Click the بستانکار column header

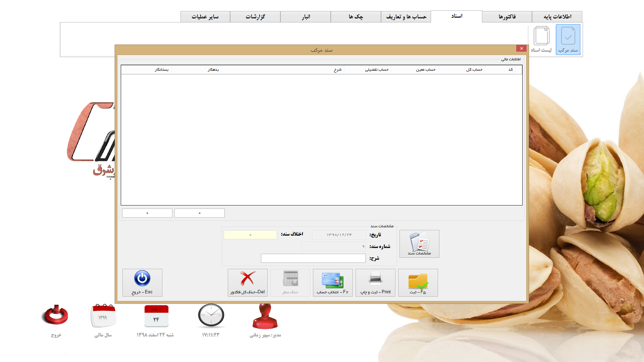coord(146,70)
